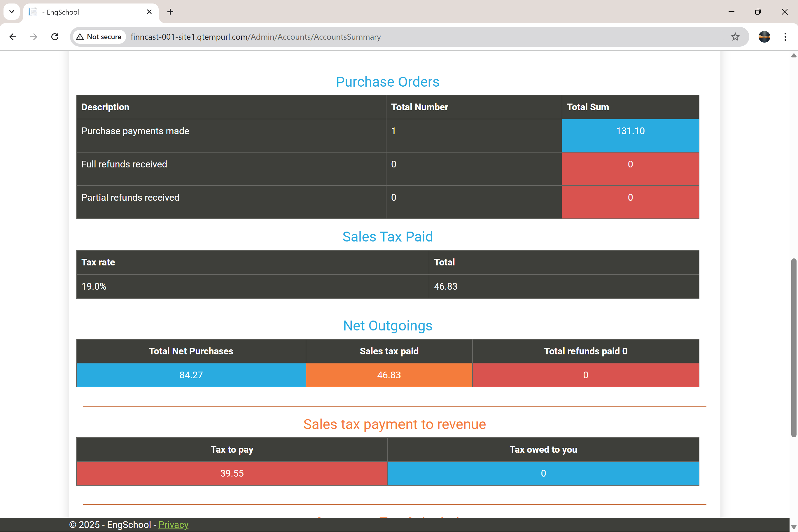
Task: Select the EngSchool browser tab
Action: (85, 12)
